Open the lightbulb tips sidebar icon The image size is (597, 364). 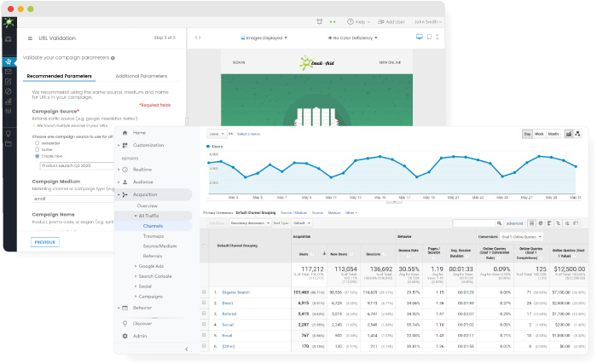[x=9, y=134]
